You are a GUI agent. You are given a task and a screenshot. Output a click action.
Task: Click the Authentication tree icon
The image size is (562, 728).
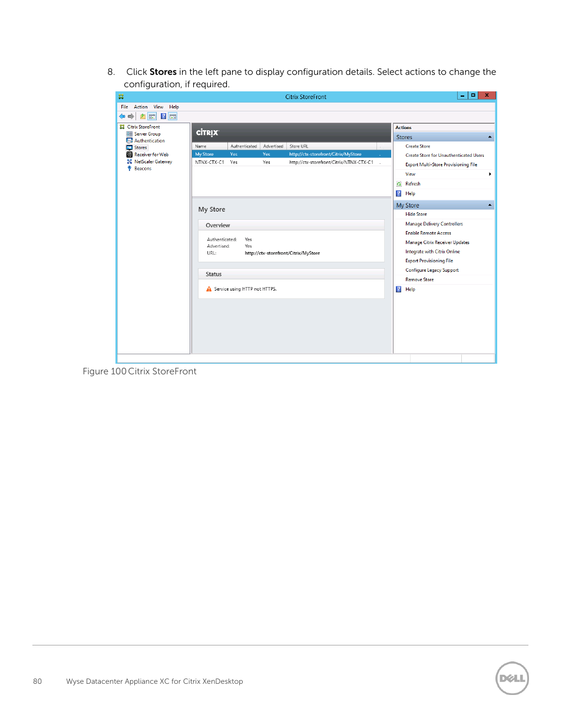(x=129, y=141)
